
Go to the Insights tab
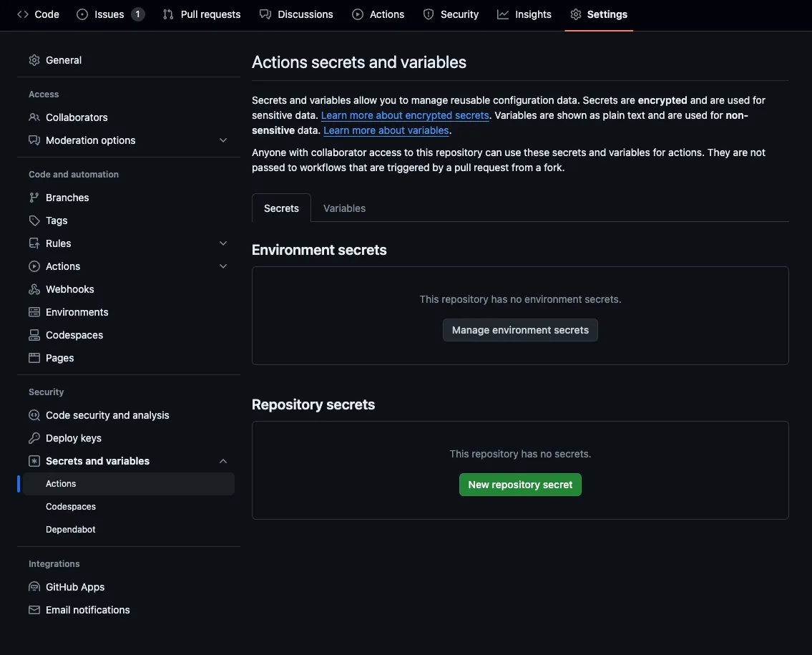pyautogui.click(x=524, y=14)
